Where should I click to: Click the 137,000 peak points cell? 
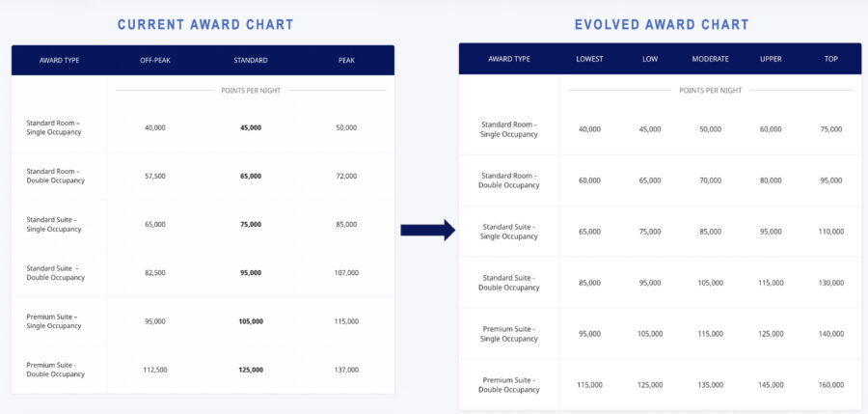[x=346, y=370]
